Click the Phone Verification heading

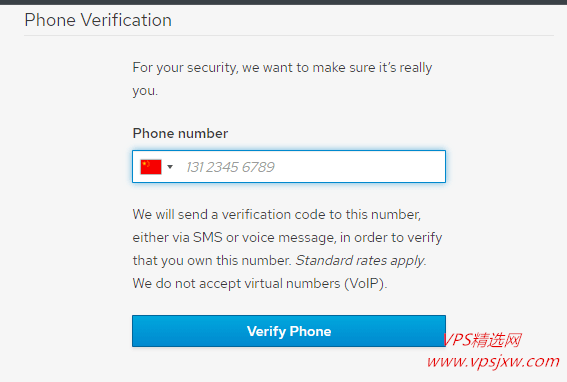coord(98,20)
